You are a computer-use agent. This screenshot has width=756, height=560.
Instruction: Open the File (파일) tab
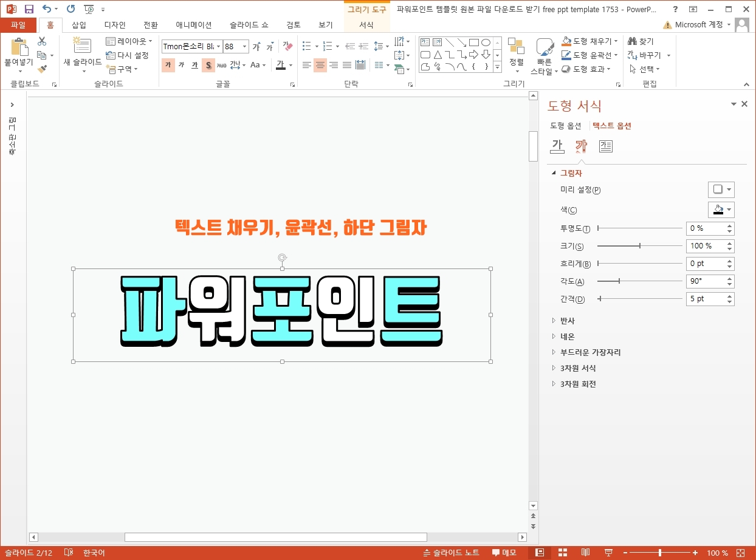tap(18, 25)
